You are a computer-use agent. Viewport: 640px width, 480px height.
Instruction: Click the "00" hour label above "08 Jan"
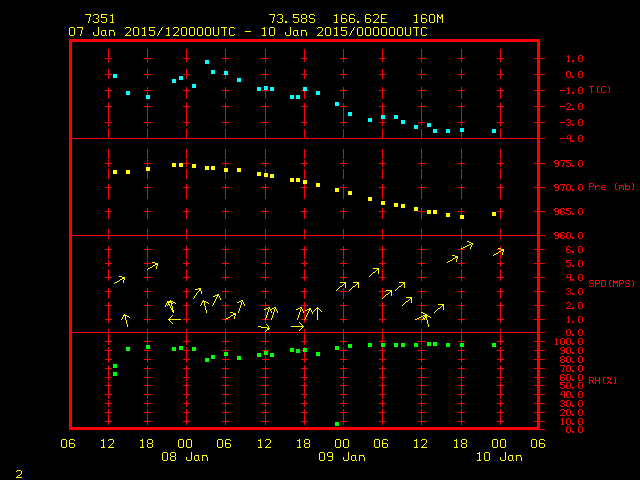tap(185, 444)
